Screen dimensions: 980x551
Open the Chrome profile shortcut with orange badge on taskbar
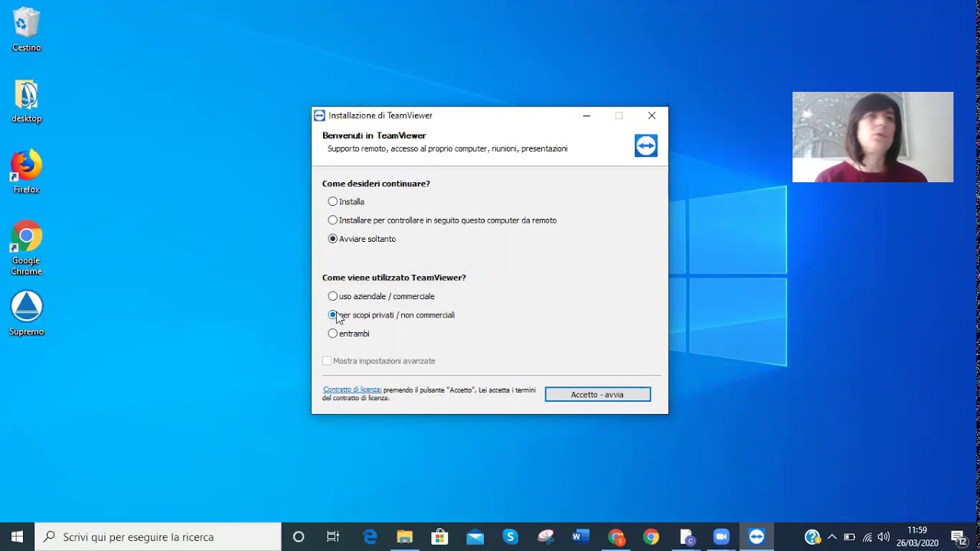616,536
